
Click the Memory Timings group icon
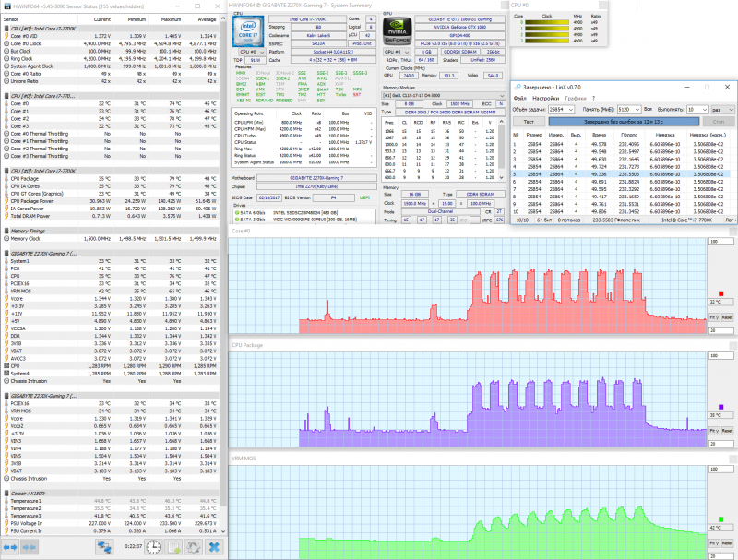6,231
